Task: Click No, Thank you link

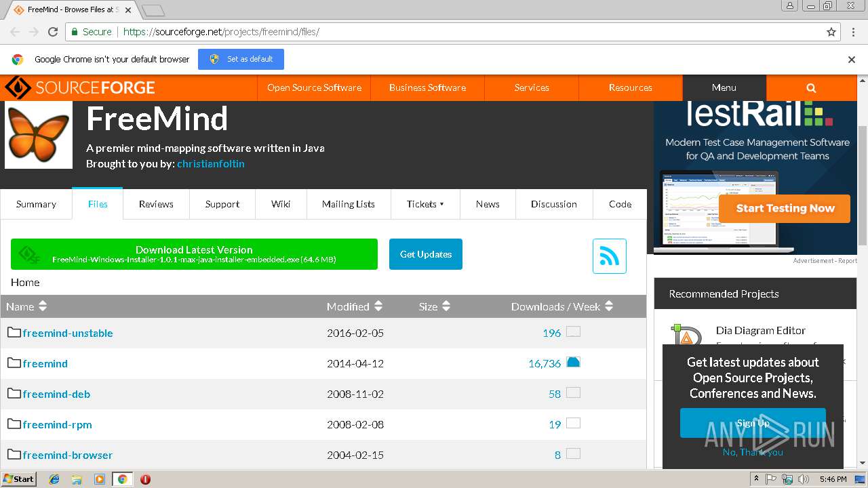Action: point(753,452)
